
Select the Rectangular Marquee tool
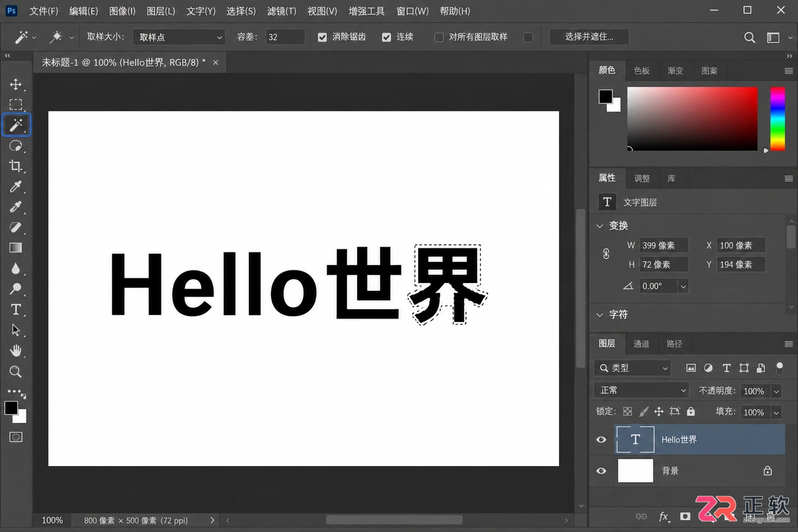click(x=16, y=105)
